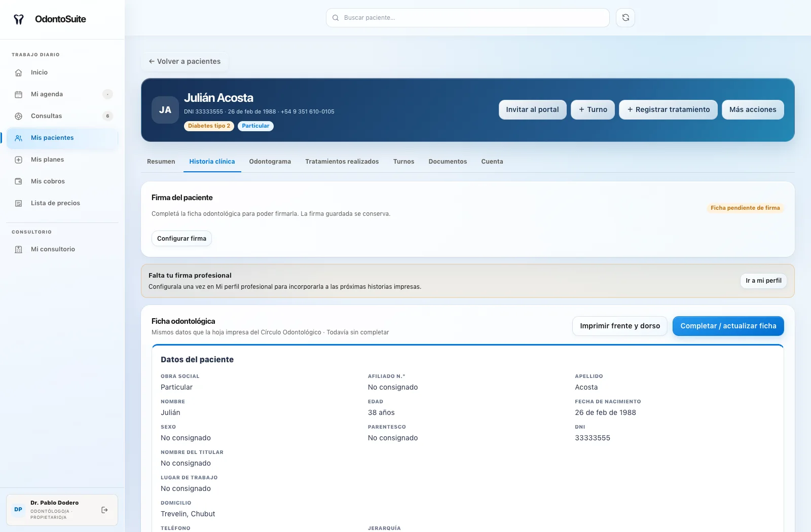
Task: Open the Documentos tab
Action: point(448,162)
